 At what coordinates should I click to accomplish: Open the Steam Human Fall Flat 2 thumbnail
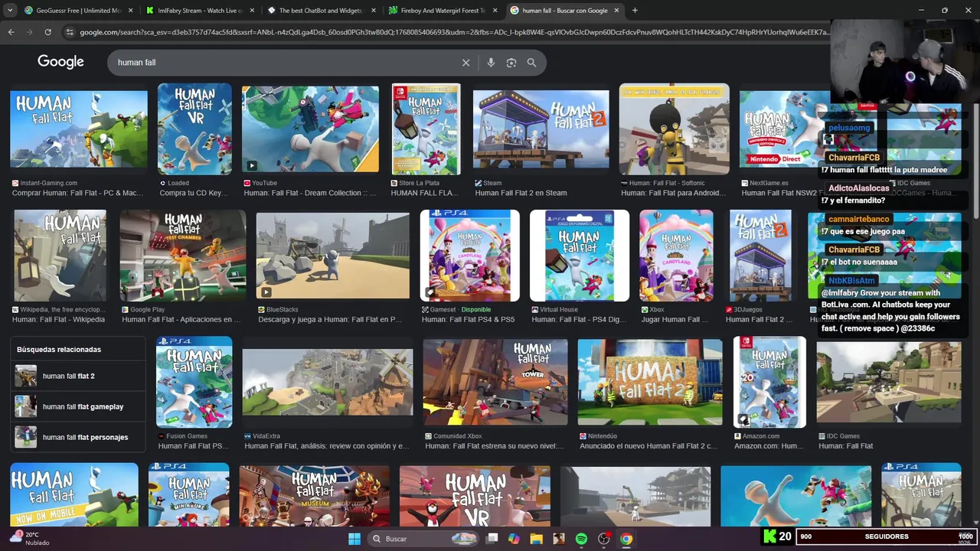541,129
